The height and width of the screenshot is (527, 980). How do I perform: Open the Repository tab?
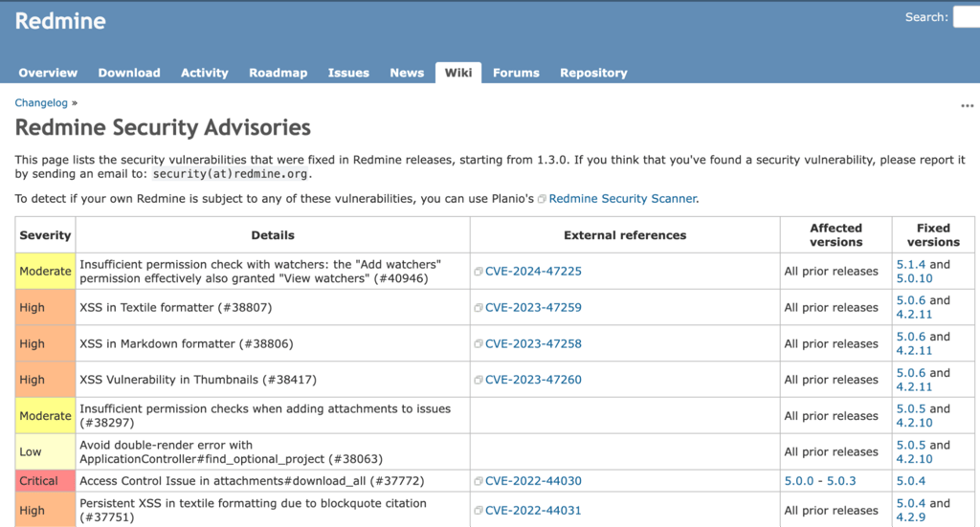(x=593, y=73)
